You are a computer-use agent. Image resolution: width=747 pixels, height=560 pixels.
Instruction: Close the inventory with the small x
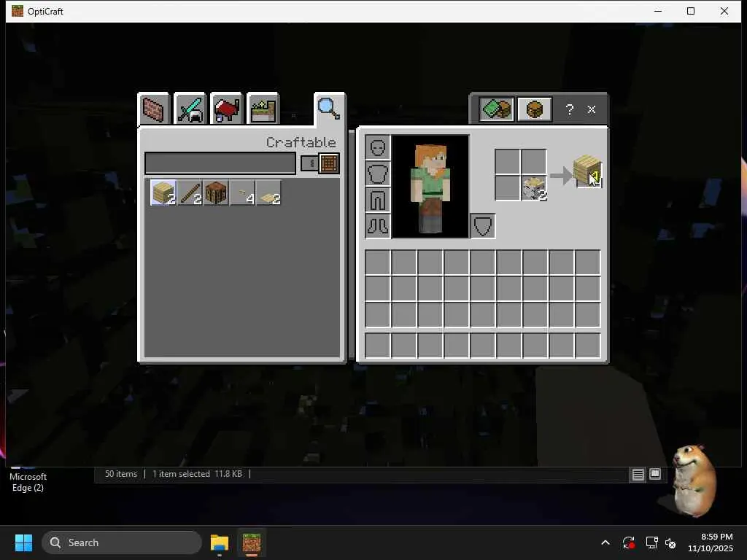(592, 109)
